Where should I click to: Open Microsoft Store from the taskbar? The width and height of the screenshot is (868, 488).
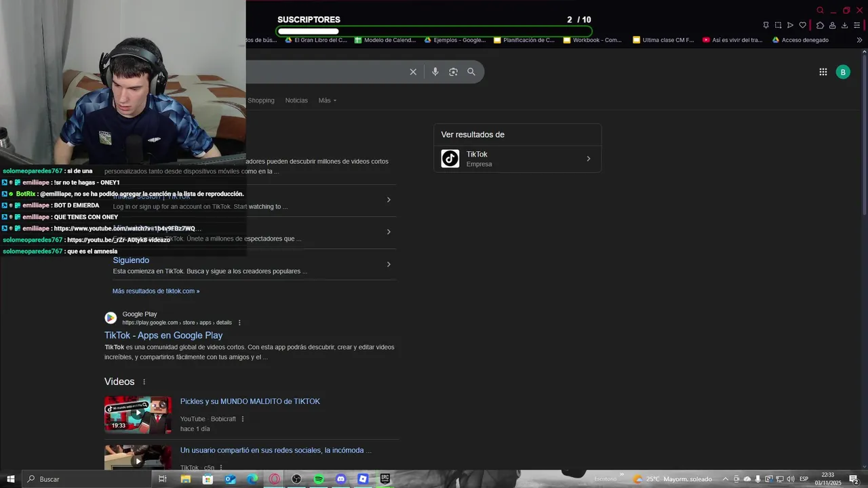pyautogui.click(x=208, y=479)
